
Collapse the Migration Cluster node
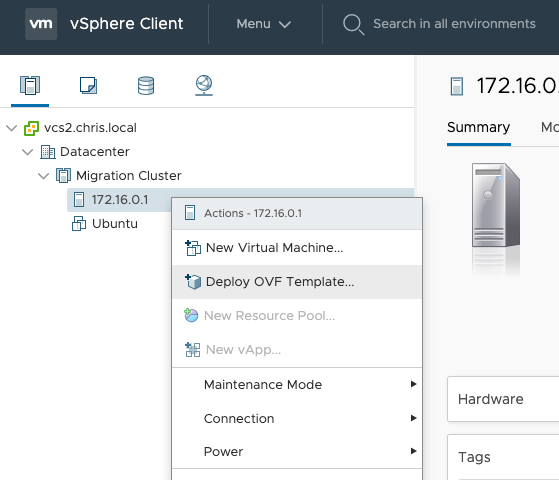pyautogui.click(x=43, y=176)
